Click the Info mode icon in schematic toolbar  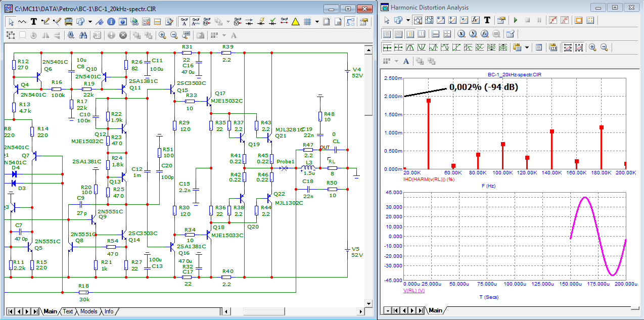click(x=110, y=22)
